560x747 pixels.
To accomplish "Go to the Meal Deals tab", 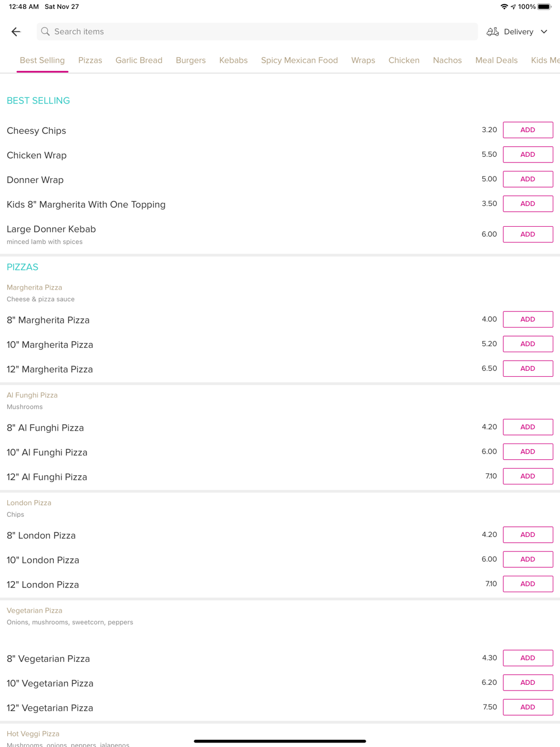I will tap(496, 60).
